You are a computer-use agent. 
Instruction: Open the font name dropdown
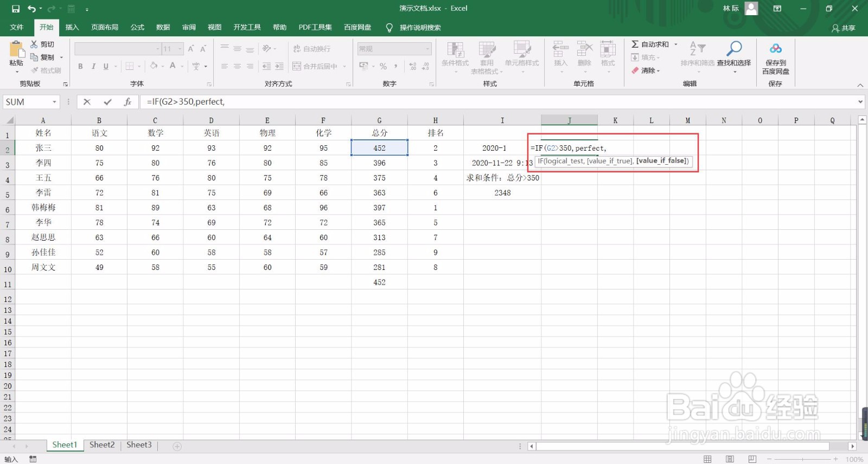coord(158,49)
